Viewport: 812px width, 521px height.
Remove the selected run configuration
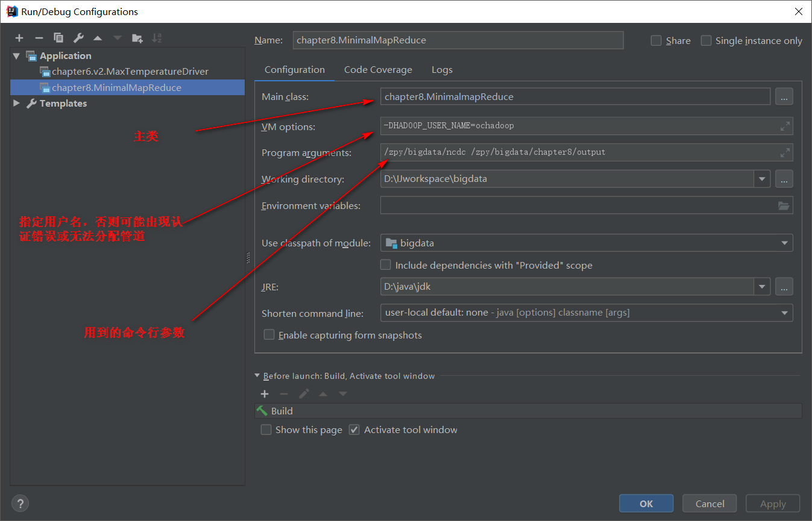(39, 37)
